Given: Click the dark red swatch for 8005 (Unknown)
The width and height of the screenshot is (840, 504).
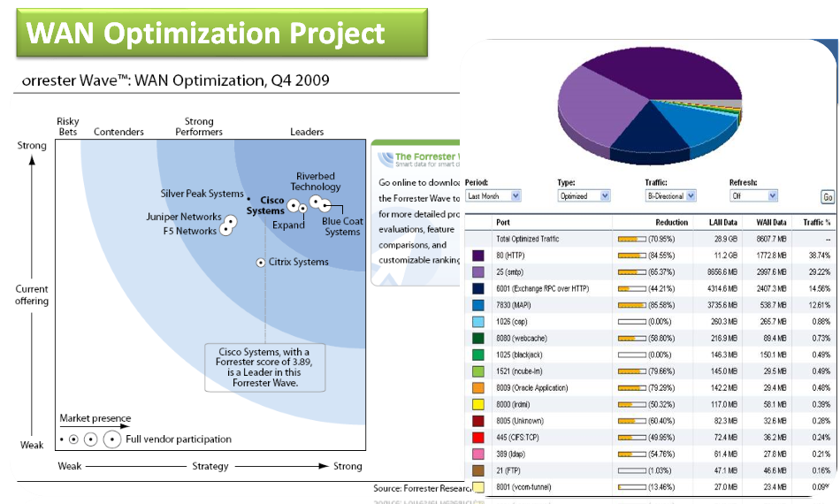Looking at the screenshot, I should tap(477, 422).
